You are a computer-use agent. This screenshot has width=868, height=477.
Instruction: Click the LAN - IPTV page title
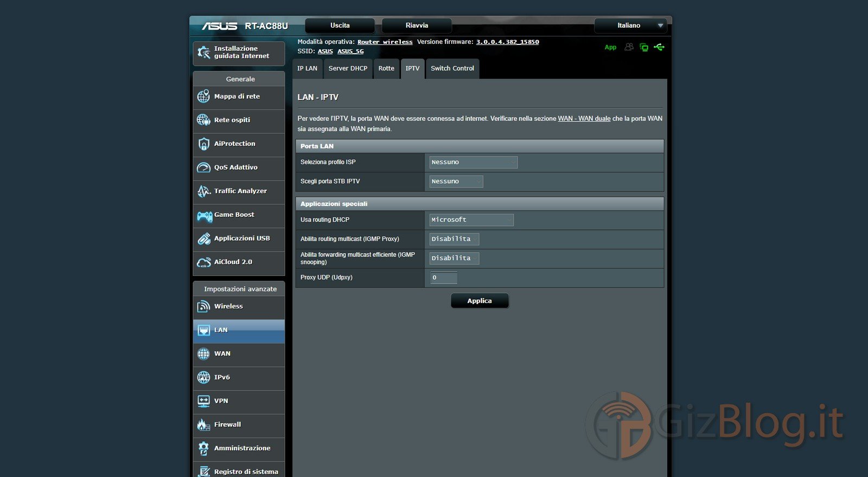[318, 98]
